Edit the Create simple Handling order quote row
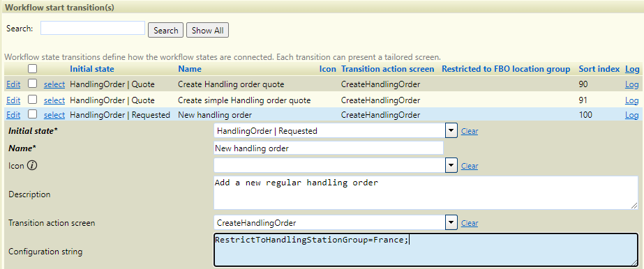 13,100
